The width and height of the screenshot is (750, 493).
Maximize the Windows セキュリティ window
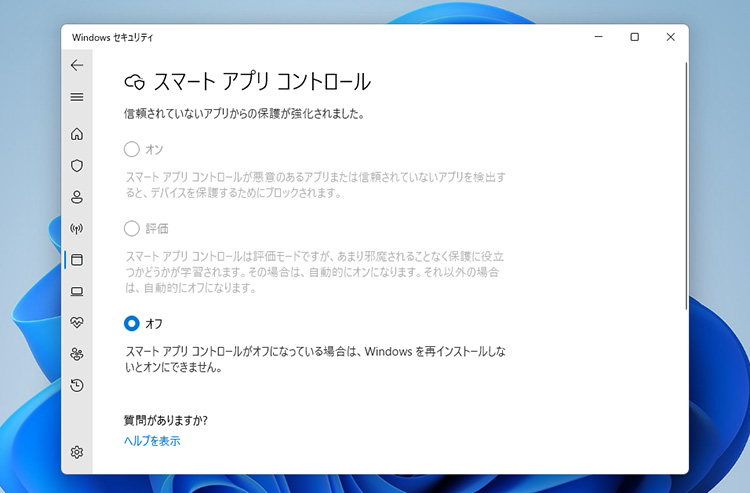(x=634, y=37)
